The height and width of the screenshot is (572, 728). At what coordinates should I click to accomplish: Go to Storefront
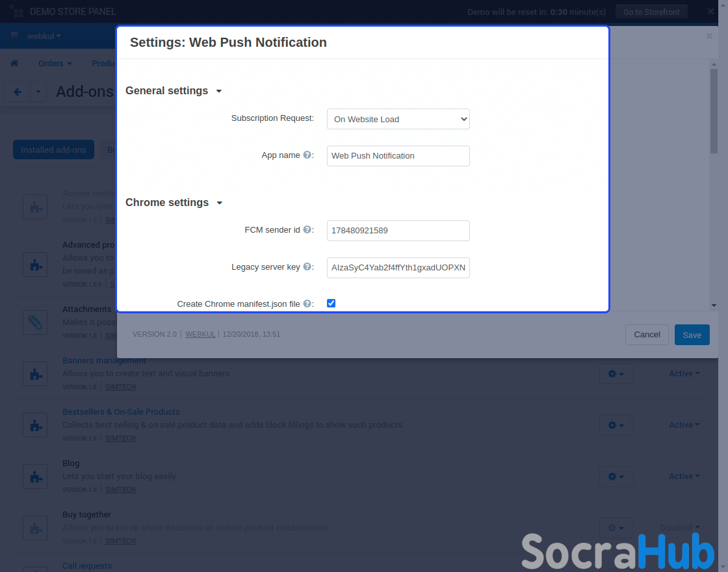651,12
